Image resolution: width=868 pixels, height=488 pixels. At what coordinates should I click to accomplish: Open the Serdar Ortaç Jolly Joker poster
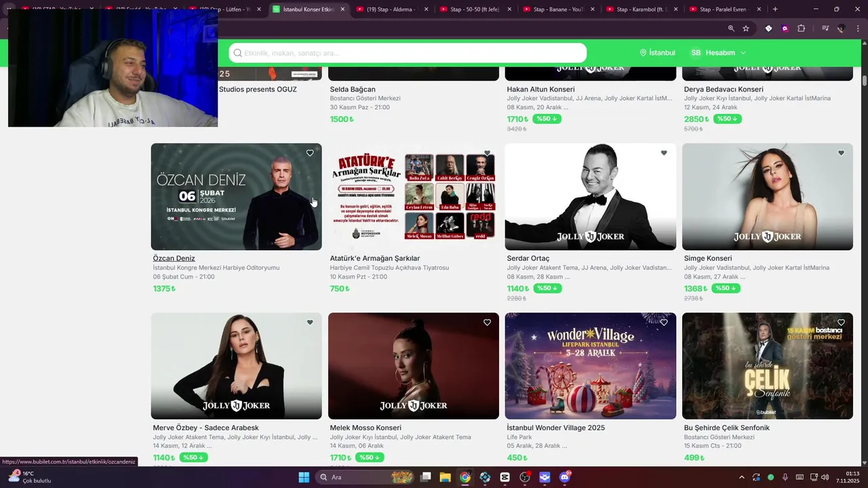(x=591, y=197)
